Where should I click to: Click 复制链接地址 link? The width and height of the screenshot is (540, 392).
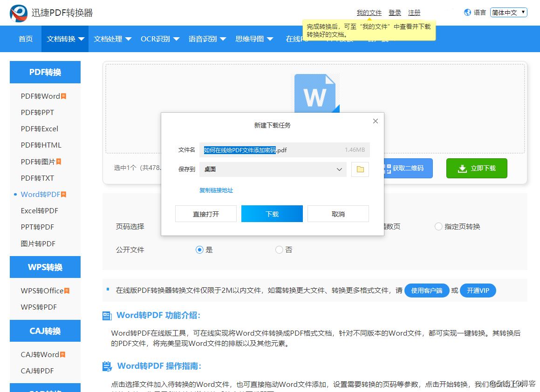216,190
